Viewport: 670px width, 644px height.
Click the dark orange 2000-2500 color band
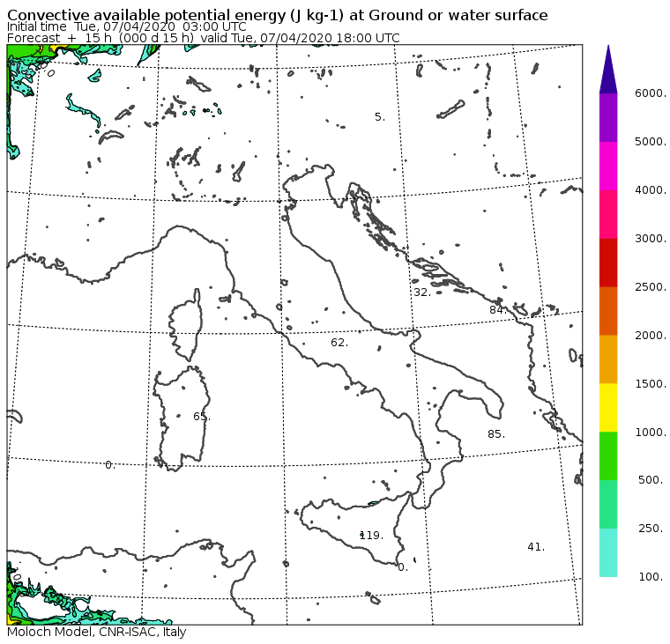point(608,311)
